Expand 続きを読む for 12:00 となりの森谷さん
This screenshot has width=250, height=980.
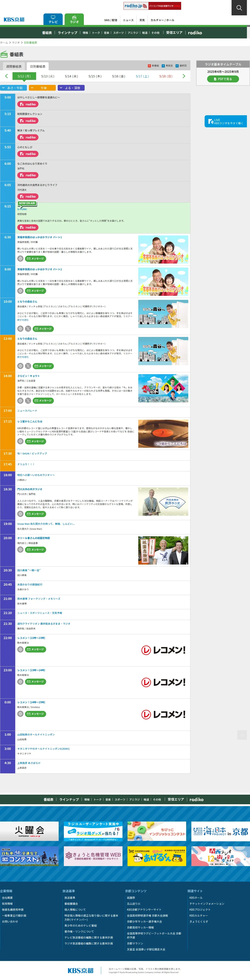(23, 357)
